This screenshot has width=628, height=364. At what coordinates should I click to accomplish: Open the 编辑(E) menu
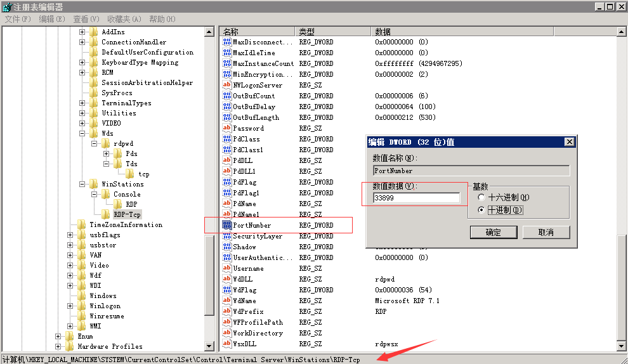pyautogui.click(x=51, y=19)
